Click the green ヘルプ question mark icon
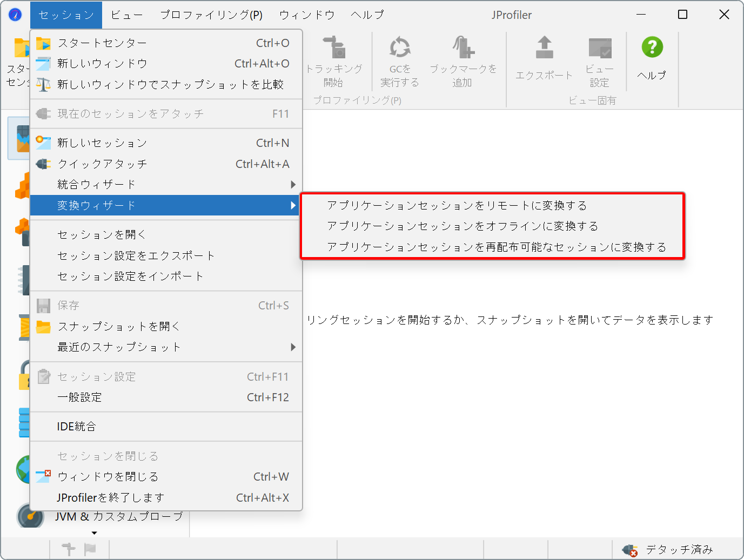This screenshot has height=560, width=744. [652, 48]
